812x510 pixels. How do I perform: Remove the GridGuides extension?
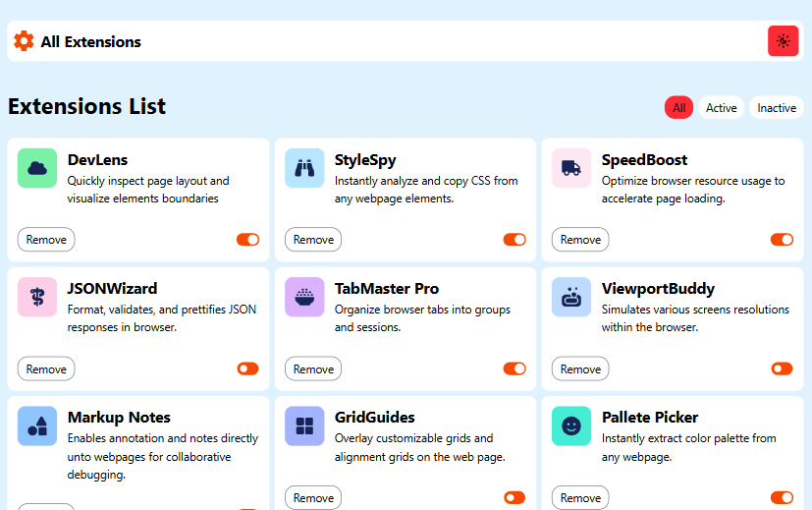click(x=313, y=497)
